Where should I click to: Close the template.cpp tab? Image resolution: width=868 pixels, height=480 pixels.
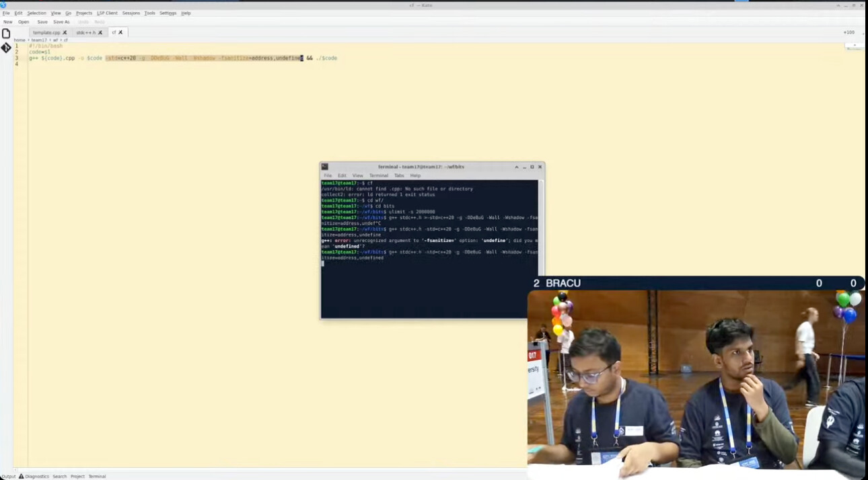point(65,32)
